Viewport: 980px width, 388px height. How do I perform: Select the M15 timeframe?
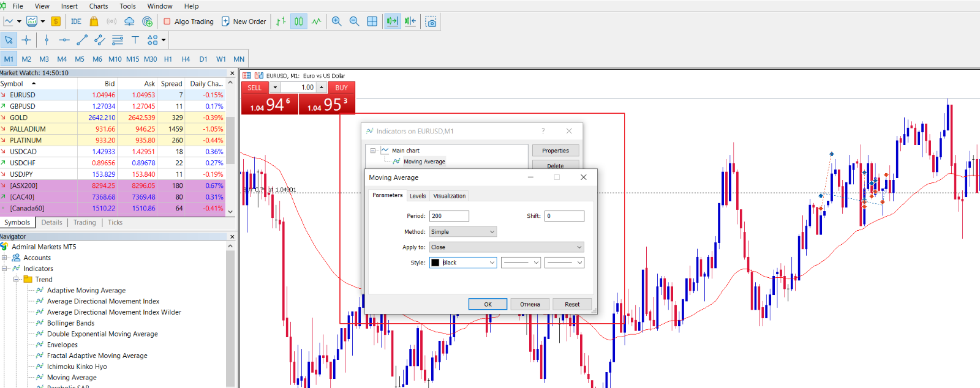(x=133, y=59)
